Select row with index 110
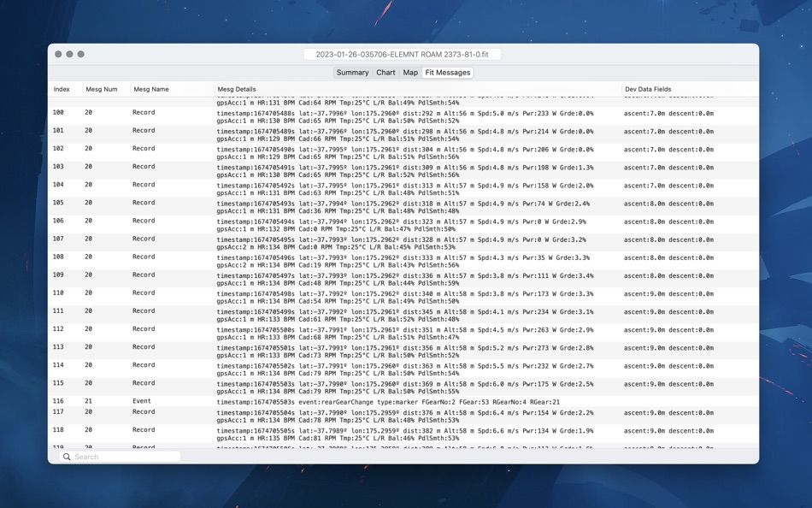The image size is (812, 508). tap(403, 297)
